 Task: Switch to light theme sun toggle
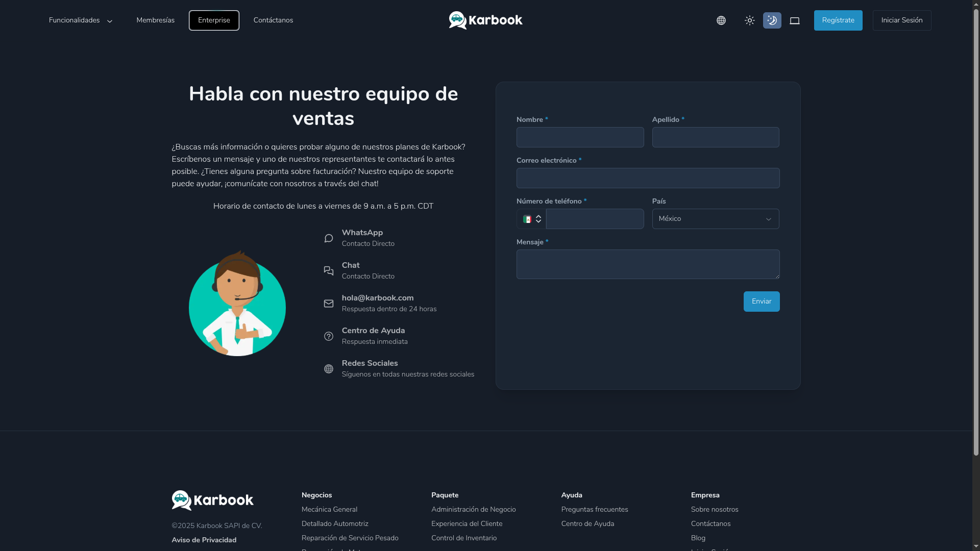coord(749,20)
